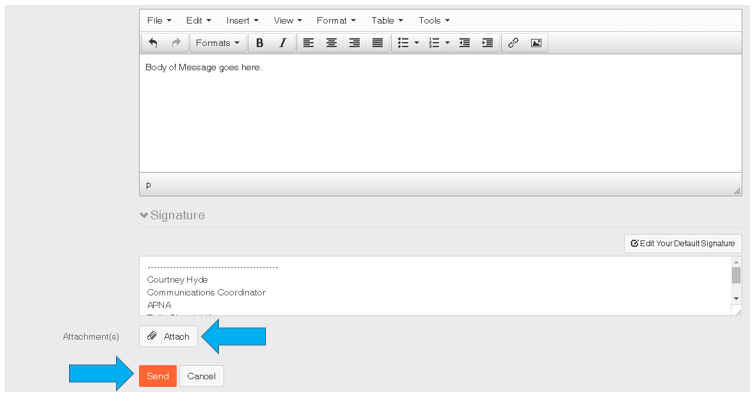Click the 'p' element path in status bar
Viewport: 755px width, 404px height.
148,185
